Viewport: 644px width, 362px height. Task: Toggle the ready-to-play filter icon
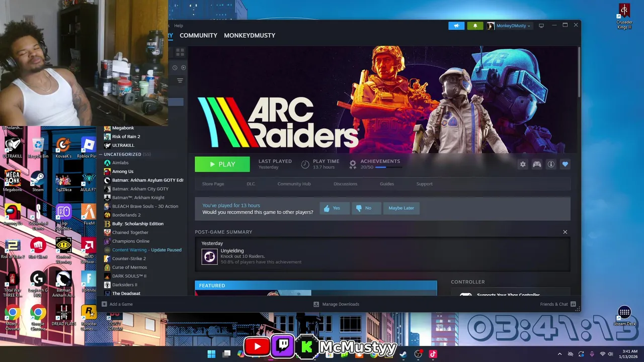[183, 67]
